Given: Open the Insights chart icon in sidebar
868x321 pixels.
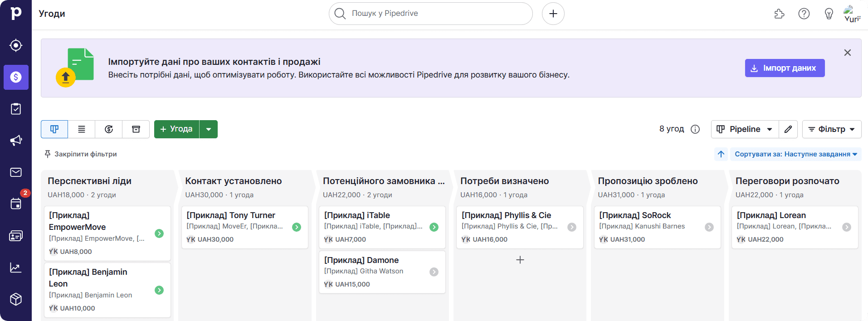Looking at the screenshot, I should [16, 267].
